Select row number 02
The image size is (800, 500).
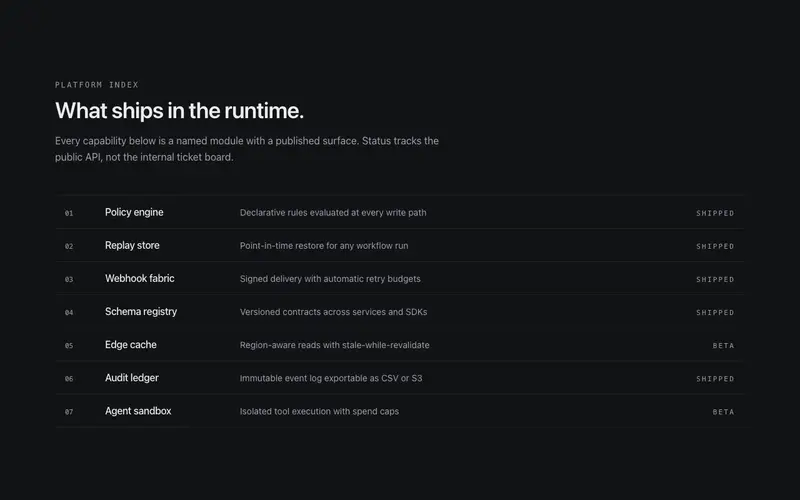[x=69, y=246]
